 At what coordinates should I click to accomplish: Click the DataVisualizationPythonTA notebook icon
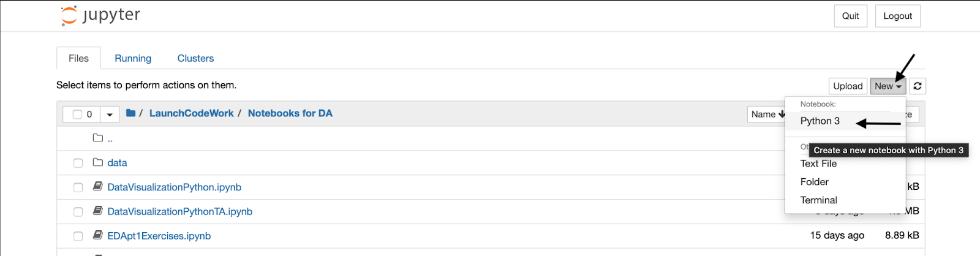click(97, 211)
